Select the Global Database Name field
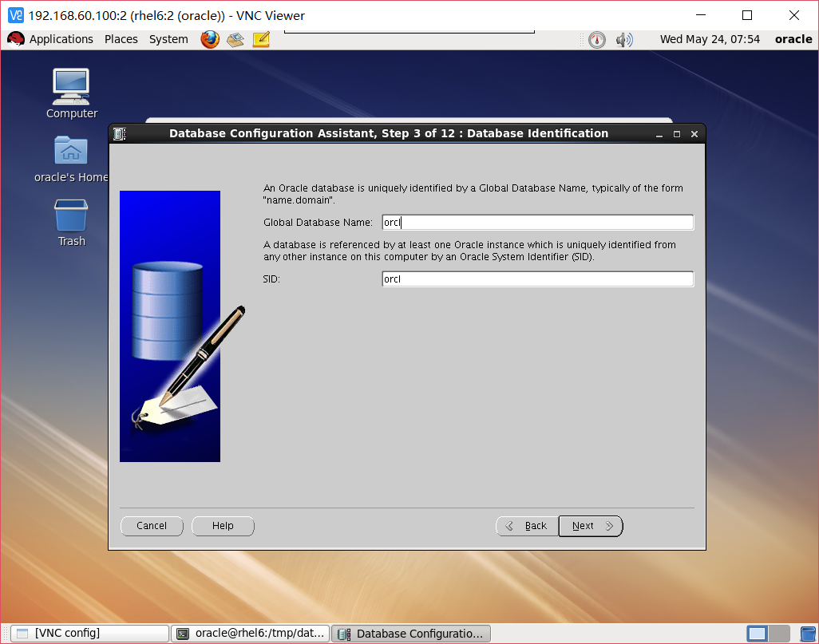The image size is (819, 644). tap(536, 222)
